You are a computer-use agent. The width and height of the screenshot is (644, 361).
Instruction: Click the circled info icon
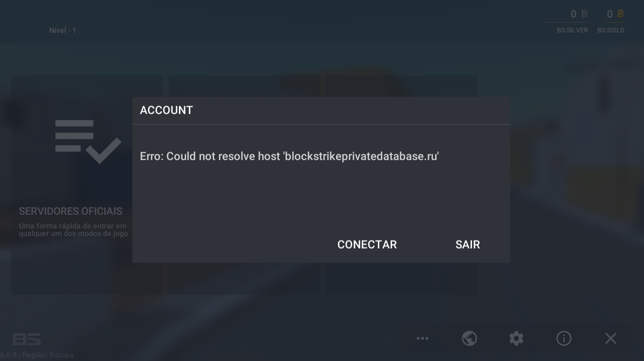[x=564, y=338]
